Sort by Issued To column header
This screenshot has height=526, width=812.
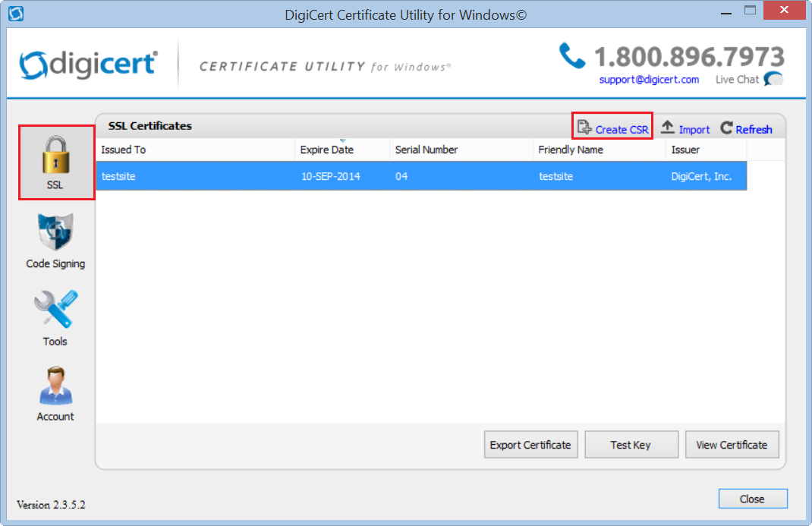[194, 150]
